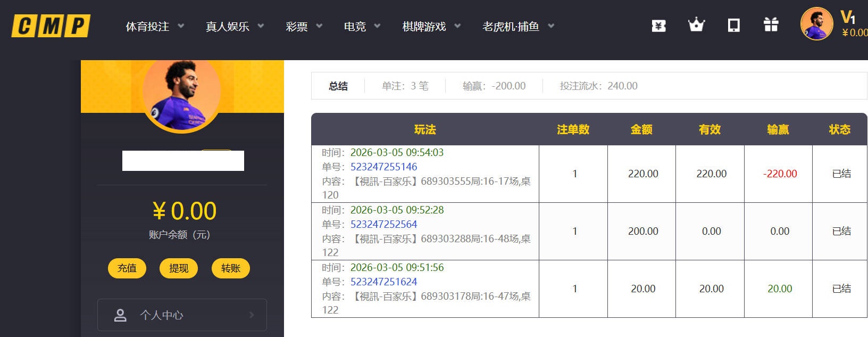
Task: Click order number 523247251624
Action: tap(383, 282)
